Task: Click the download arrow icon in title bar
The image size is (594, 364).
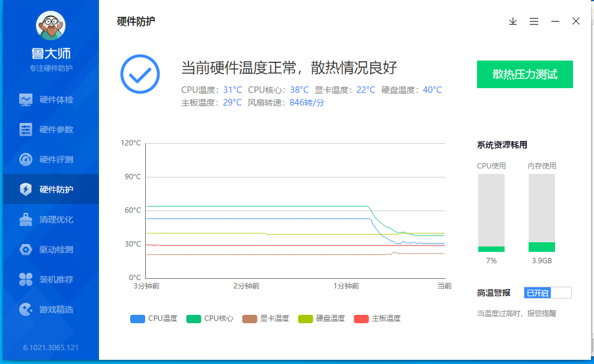Action: coord(513,21)
